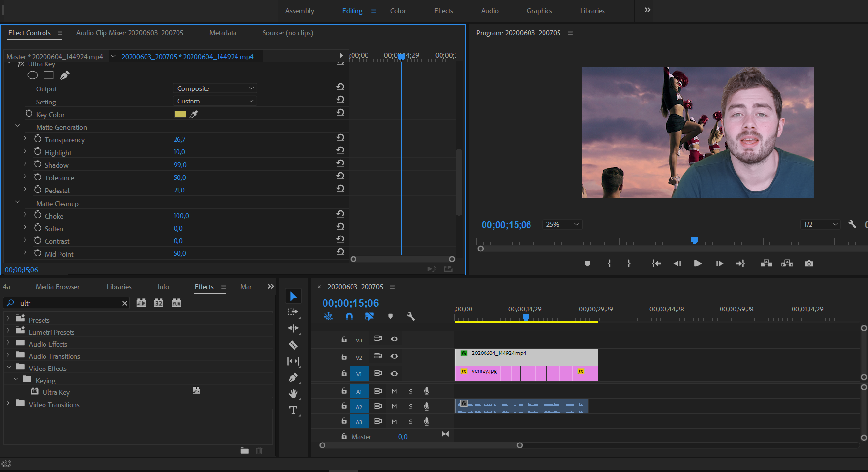Create new custom bin in Effects panel
The height and width of the screenshot is (472, 868).
click(245, 451)
